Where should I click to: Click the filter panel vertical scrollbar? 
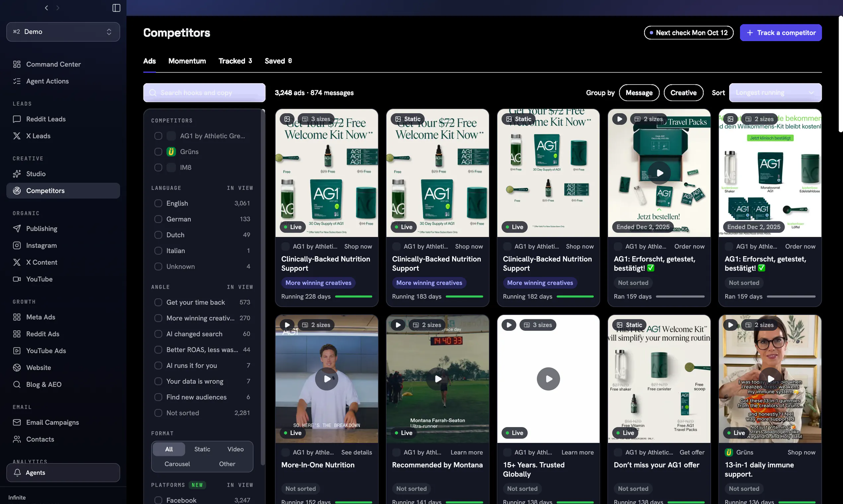click(x=263, y=287)
